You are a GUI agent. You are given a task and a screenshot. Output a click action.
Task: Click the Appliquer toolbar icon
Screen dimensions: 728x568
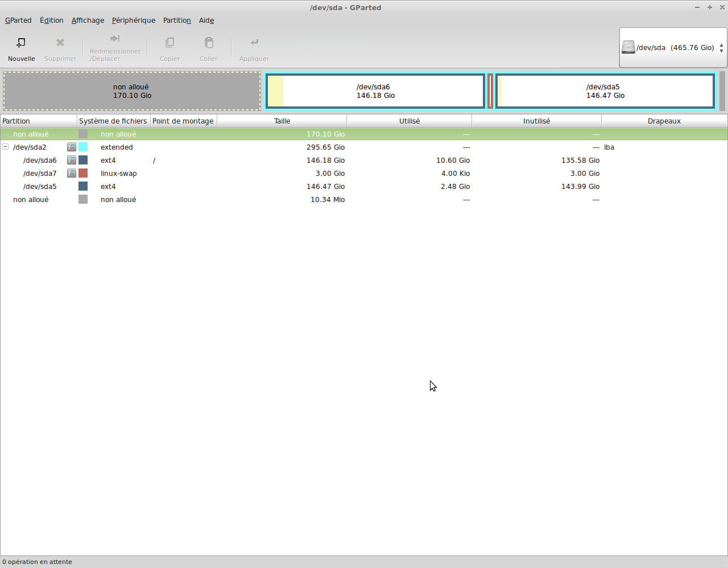254,43
